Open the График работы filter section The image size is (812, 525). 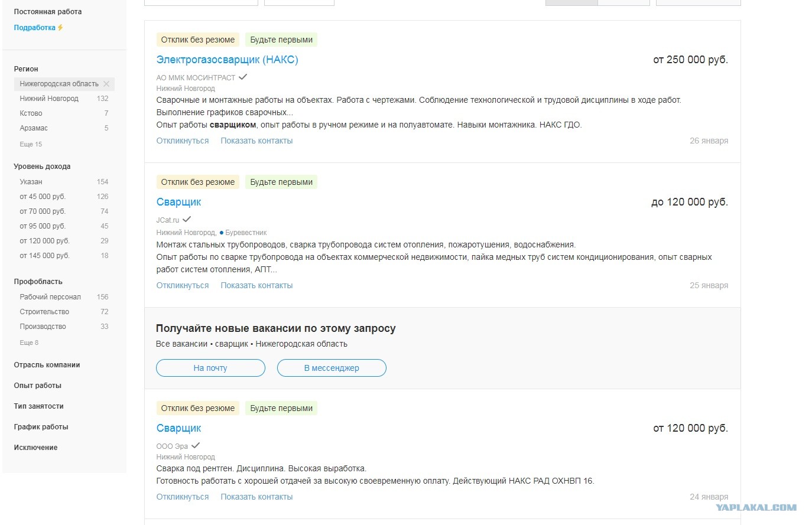(x=41, y=427)
